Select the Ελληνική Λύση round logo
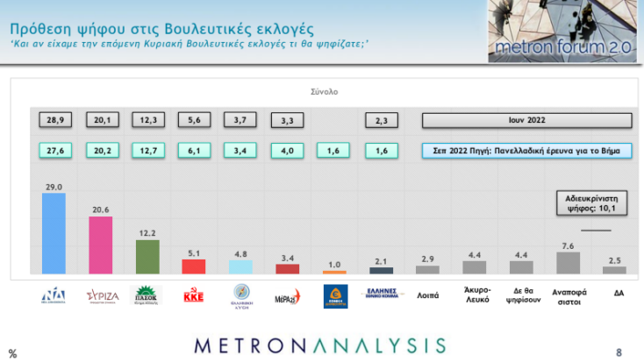Screen dimensions: 644x362 [x=240, y=295]
